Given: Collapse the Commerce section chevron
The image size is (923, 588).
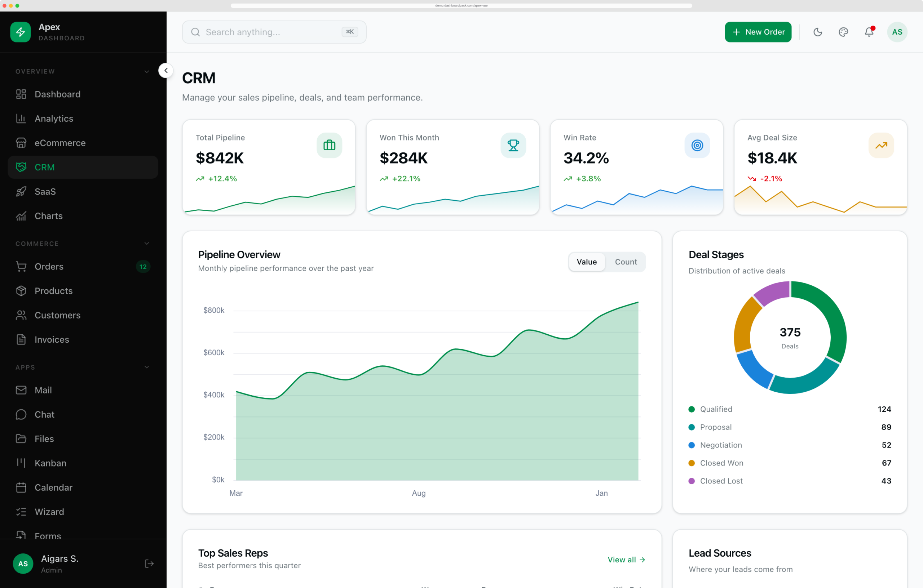Looking at the screenshot, I should click(146, 244).
